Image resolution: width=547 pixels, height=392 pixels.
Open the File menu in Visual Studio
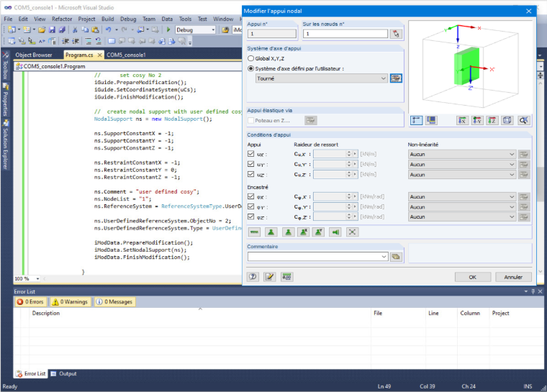(8, 19)
